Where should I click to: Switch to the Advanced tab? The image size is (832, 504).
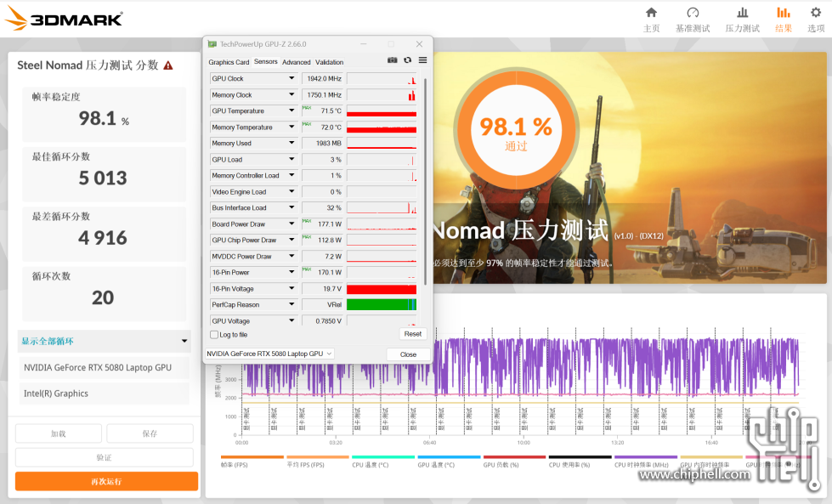pos(296,62)
